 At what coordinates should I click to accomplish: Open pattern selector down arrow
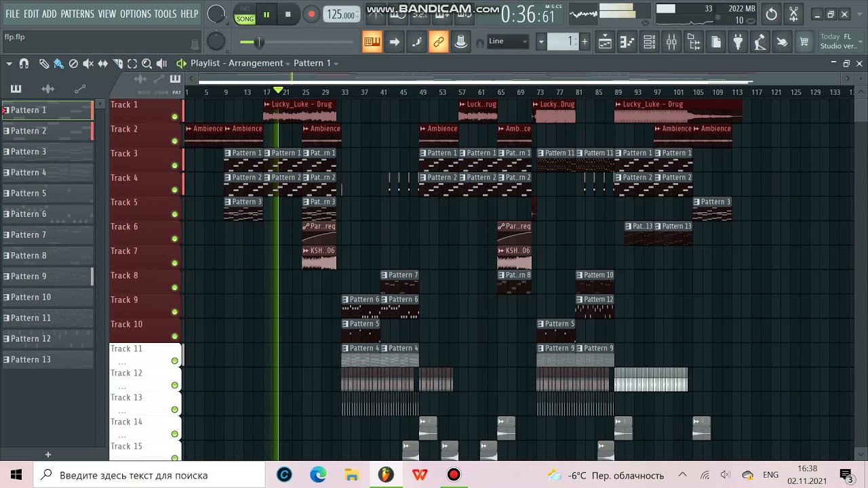(541, 42)
